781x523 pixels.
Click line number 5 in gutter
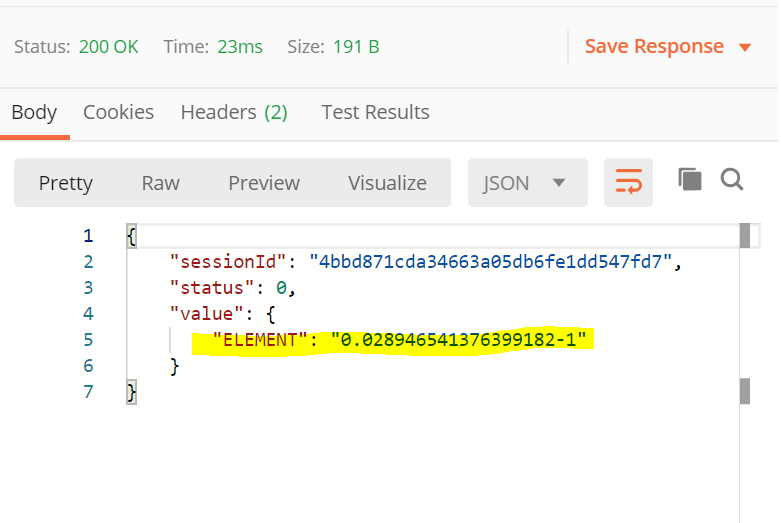[x=88, y=340]
